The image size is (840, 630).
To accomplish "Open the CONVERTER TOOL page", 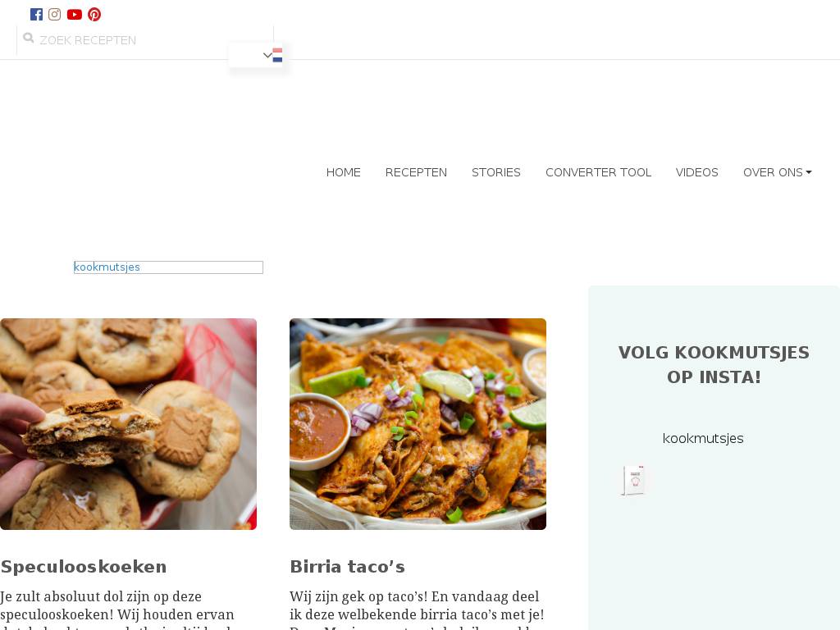I will pyautogui.click(x=598, y=172).
